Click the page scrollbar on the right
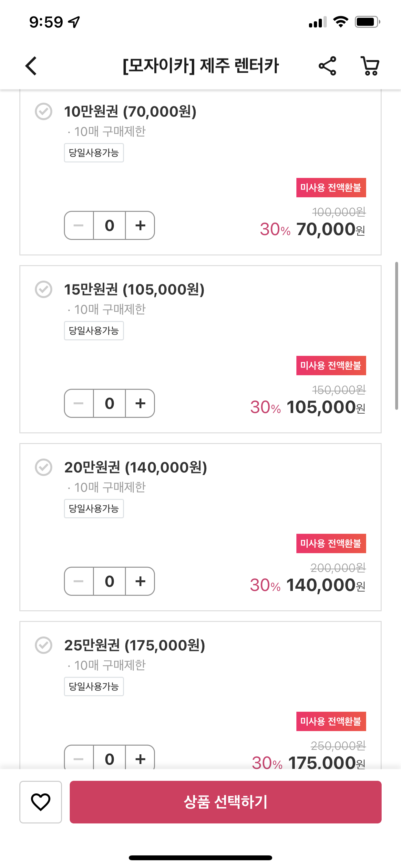This screenshot has width=401, height=868. (396, 336)
